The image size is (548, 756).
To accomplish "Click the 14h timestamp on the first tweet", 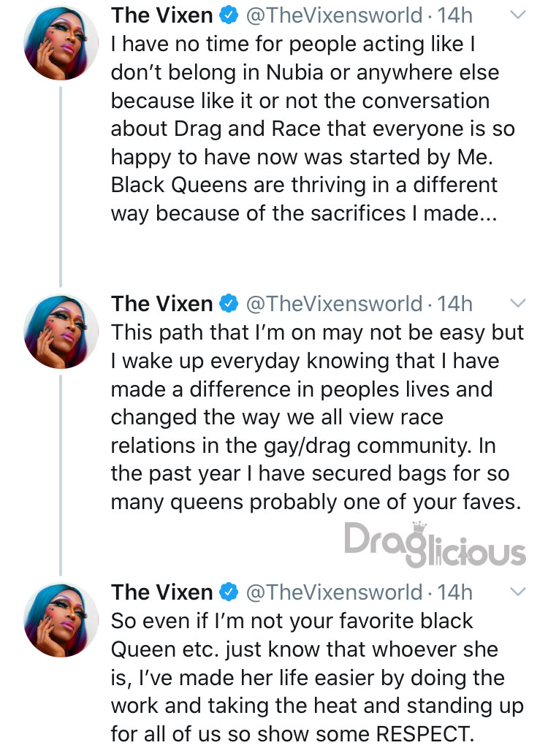I will point(455,15).
